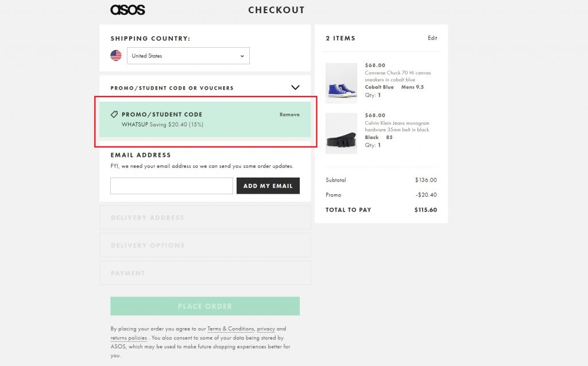Remove the WHATSUP promo code

pos(289,114)
